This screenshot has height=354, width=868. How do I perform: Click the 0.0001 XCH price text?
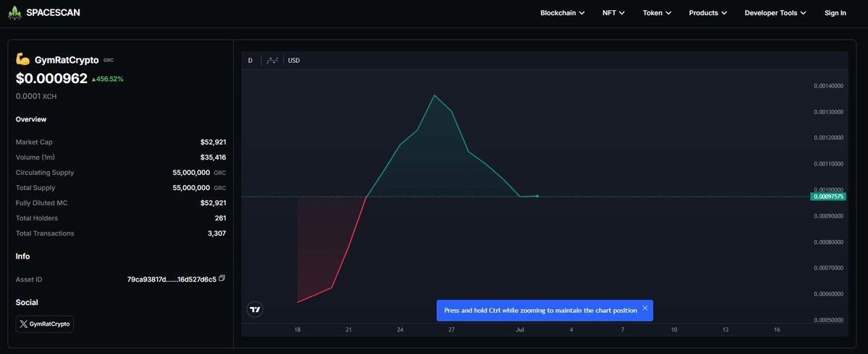coord(36,96)
